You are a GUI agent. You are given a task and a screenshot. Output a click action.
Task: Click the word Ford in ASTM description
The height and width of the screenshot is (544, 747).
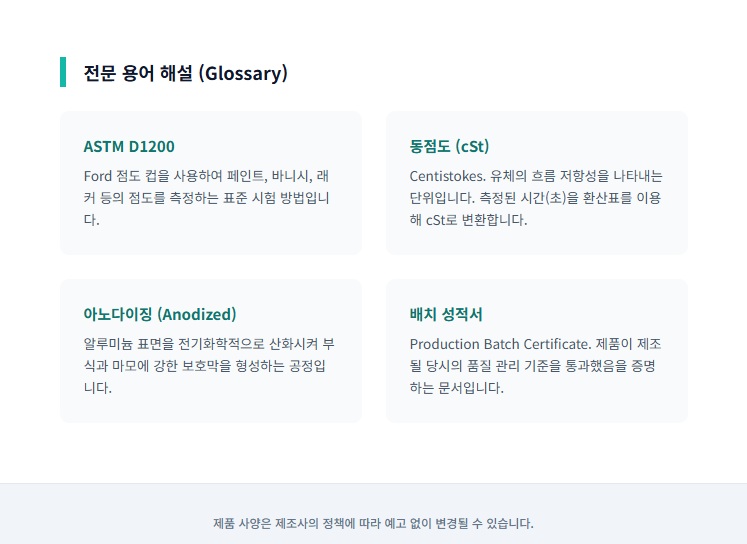tap(98, 175)
